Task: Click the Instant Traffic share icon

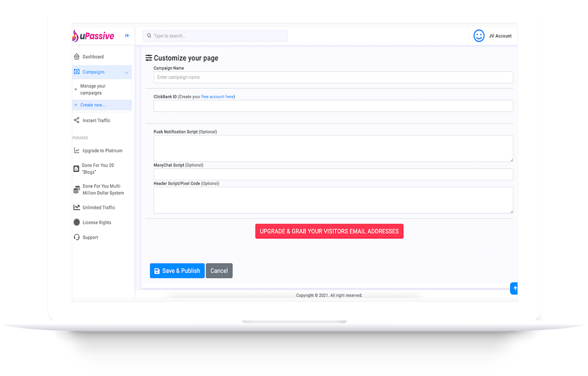Action: (77, 120)
